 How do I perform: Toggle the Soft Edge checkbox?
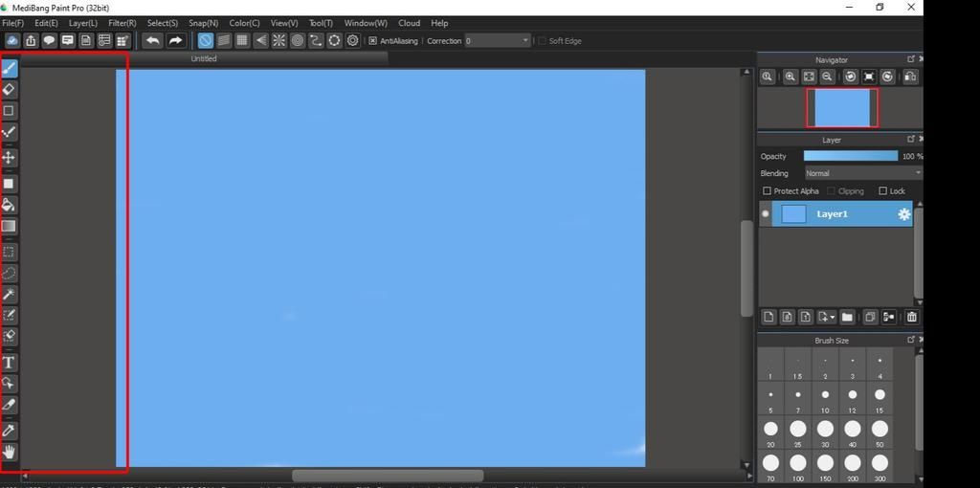[542, 40]
